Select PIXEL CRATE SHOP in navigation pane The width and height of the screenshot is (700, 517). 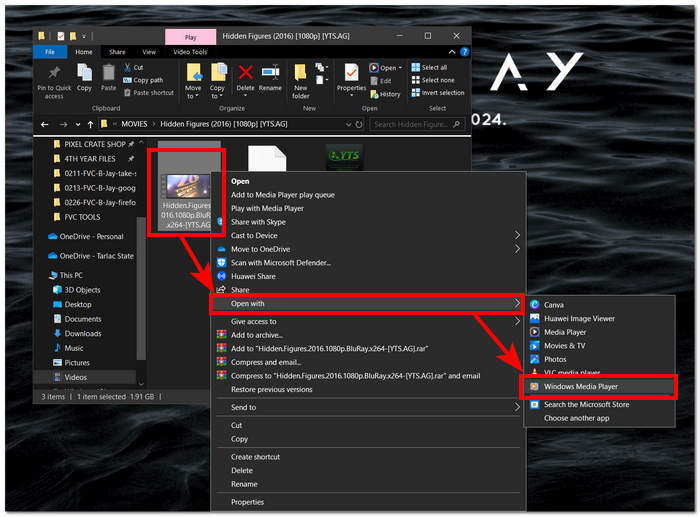95,144
